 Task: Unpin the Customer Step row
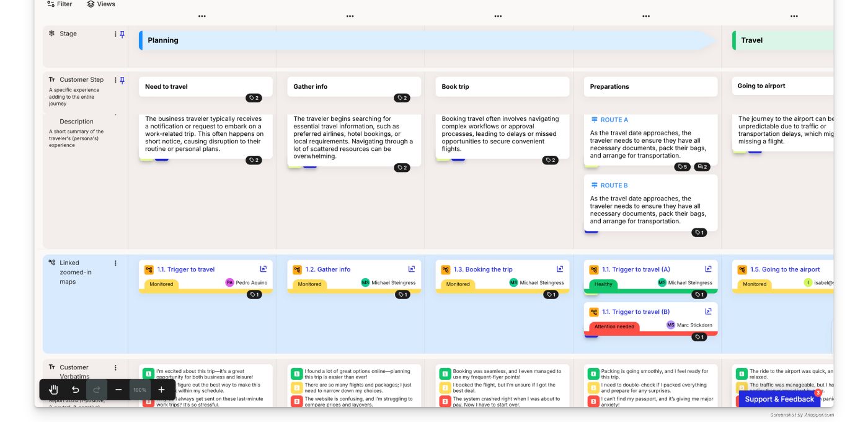click(122, 80)
